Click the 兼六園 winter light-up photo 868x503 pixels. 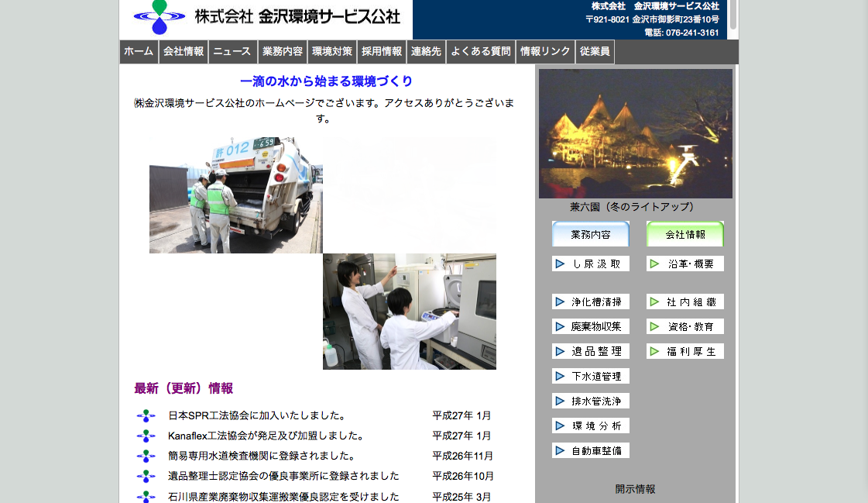point(635,133)
